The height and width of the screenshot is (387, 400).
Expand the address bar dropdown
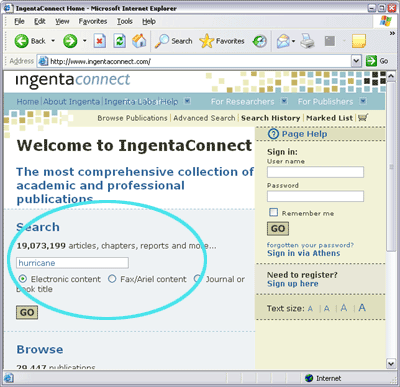tap(356, 61)
